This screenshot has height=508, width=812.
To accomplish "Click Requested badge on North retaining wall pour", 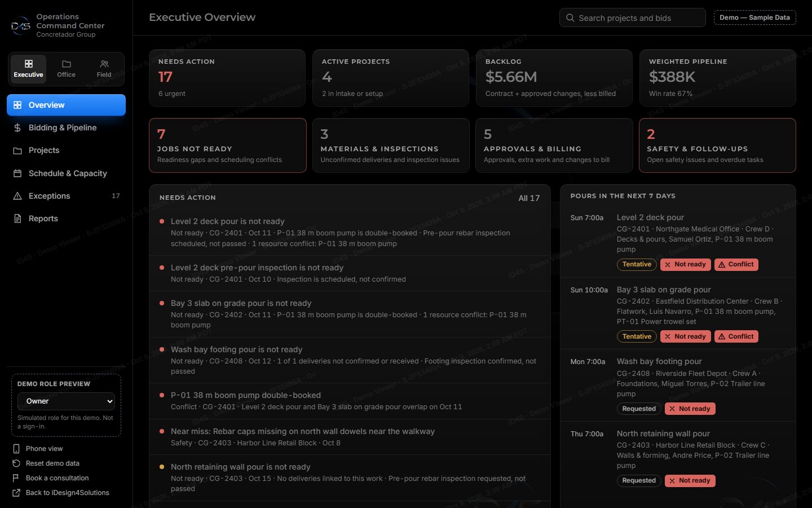I will [639, 480].
